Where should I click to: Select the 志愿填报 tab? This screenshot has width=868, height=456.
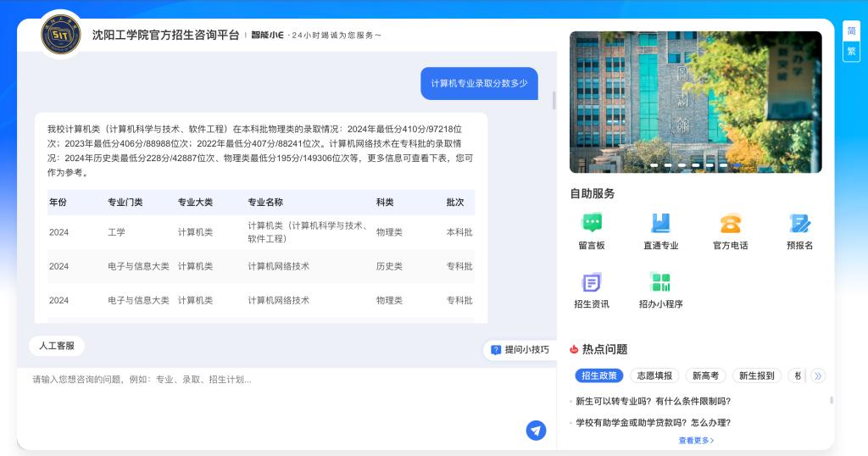coord(654,375)
